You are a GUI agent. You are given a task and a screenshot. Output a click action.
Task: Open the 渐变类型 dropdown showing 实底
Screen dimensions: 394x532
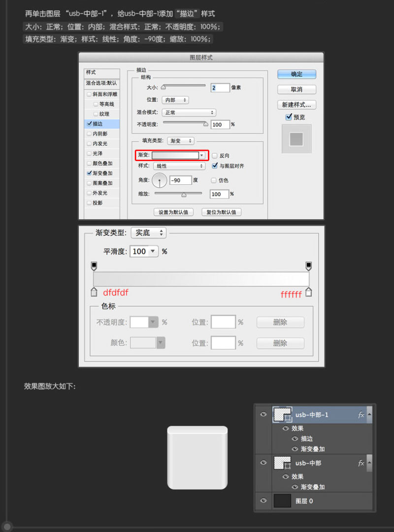click(148, 233)
